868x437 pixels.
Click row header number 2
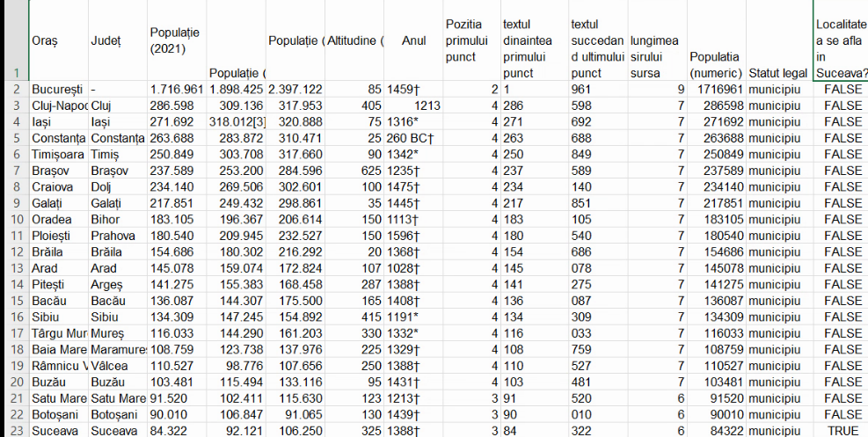(15, 90)
